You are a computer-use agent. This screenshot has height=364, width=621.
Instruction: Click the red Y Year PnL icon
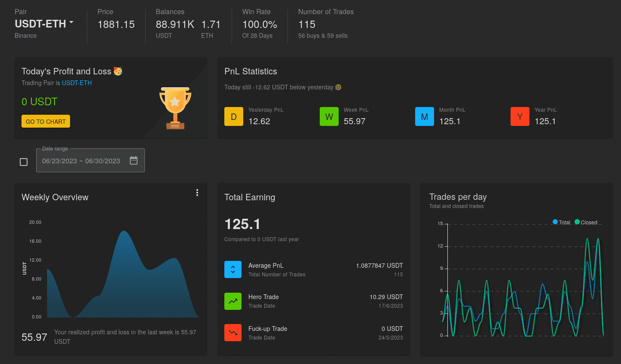520,116
